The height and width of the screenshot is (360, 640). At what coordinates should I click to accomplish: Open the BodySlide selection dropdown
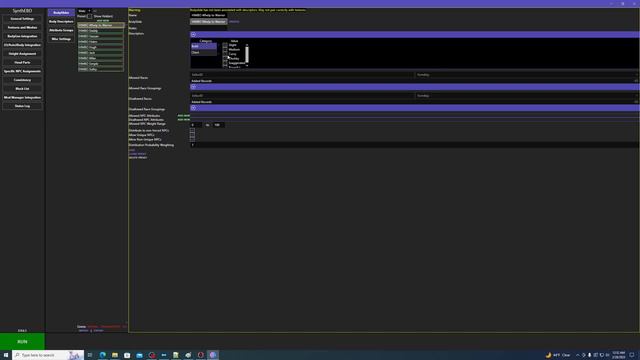coord(209,22)
